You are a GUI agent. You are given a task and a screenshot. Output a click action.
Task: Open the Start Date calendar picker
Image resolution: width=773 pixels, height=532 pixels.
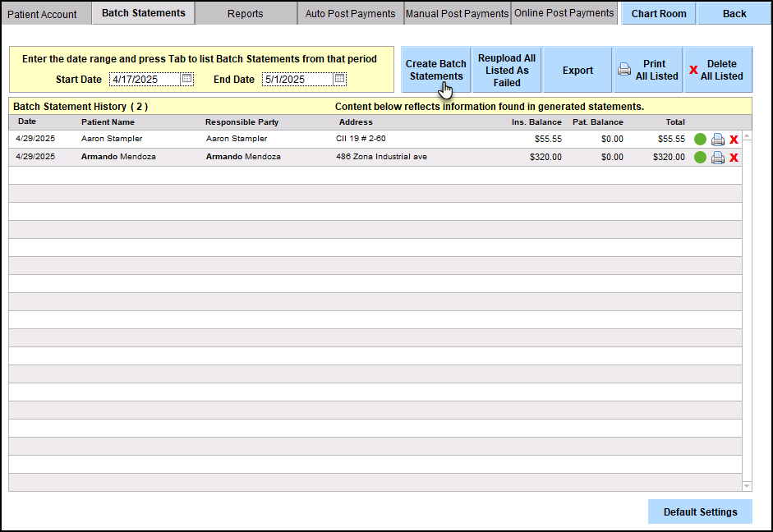(x=186, y=80)
